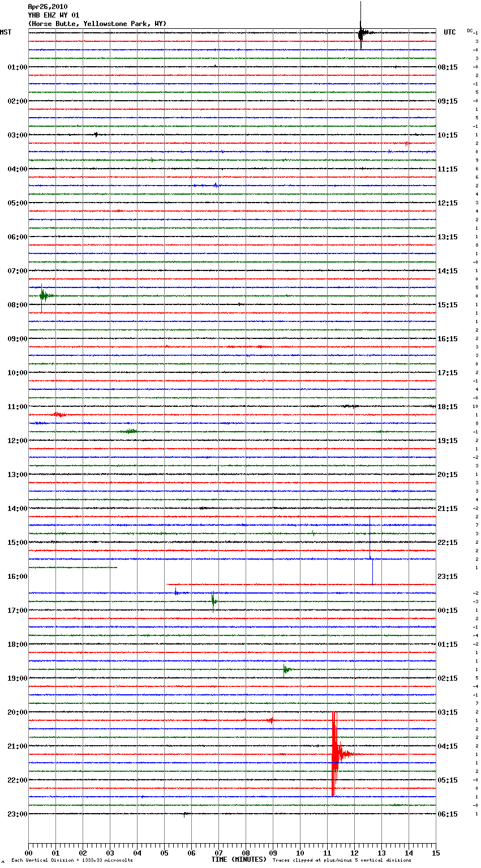Click the MST time zone header
The width and height of the screenshot is (481, 868).
coord(6,32)
